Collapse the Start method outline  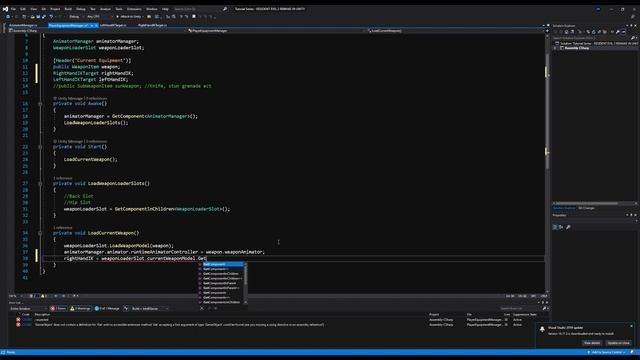pos(40,147)
